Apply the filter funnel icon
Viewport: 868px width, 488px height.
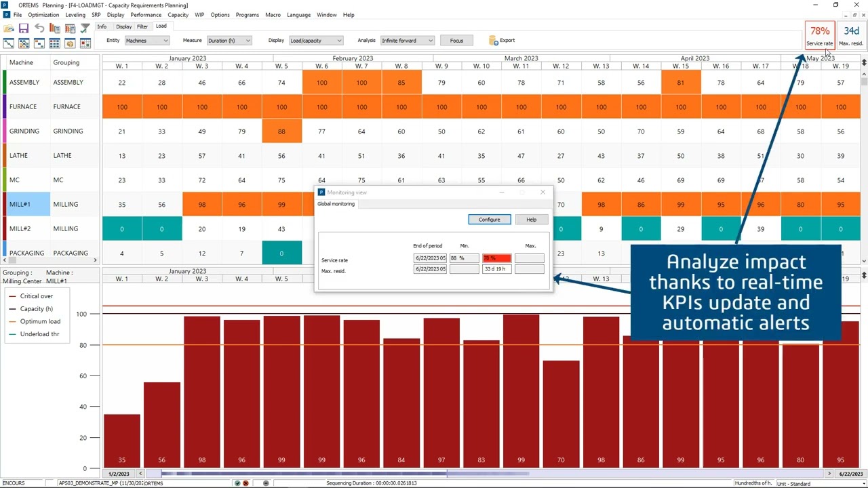[85, 28]
